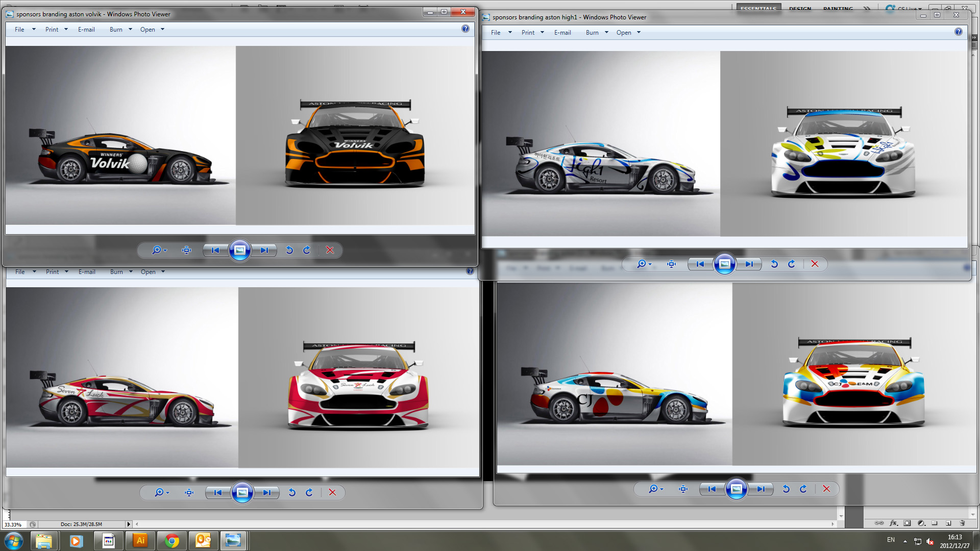
Task: Click E-mail in the High1 viewer toolbar
Action: (562, 33)
